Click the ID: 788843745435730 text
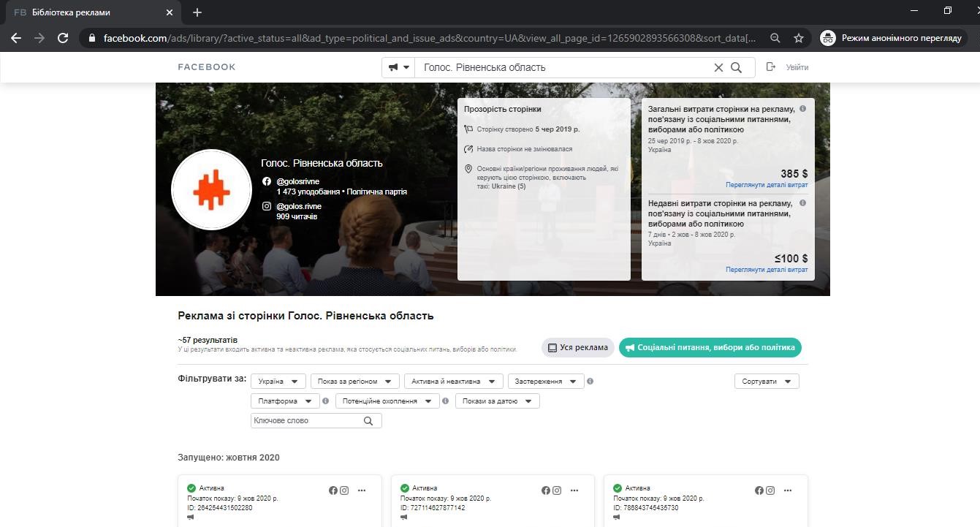 tap(646, 508)
